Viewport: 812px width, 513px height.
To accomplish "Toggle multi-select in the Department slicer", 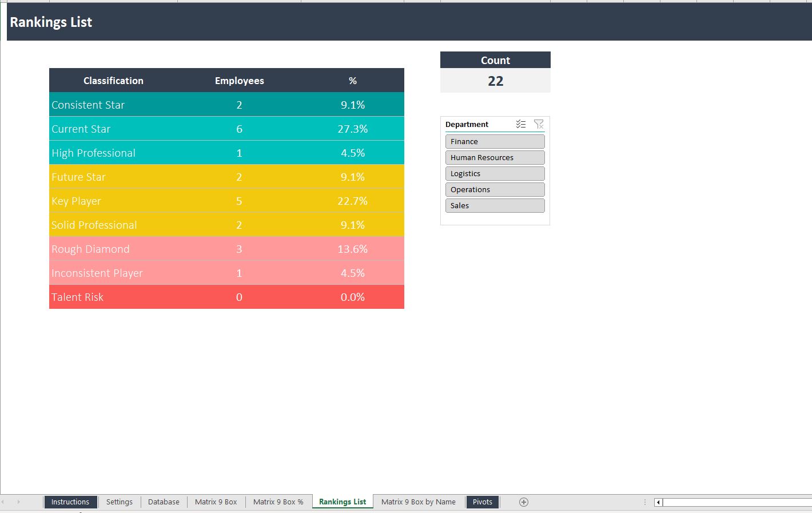I will click(520, 124).
